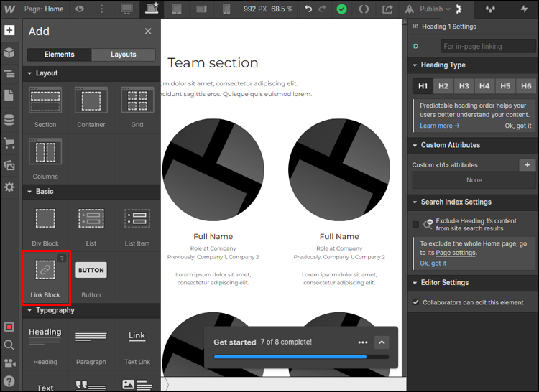Switch to the Layouts tab
Viewport: 539px width, 392px height.
click(x=124, y=55)
